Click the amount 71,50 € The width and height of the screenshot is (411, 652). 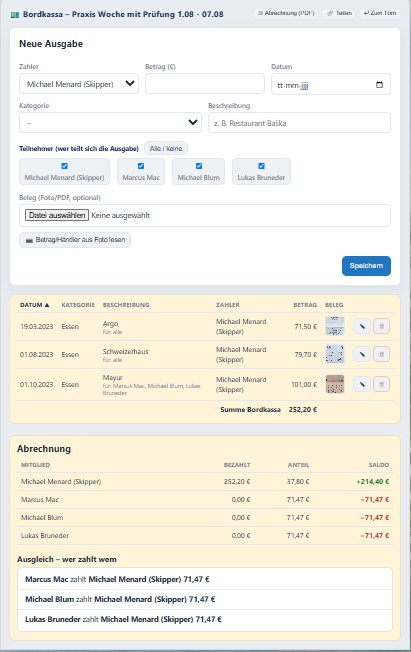pos(305,326)
